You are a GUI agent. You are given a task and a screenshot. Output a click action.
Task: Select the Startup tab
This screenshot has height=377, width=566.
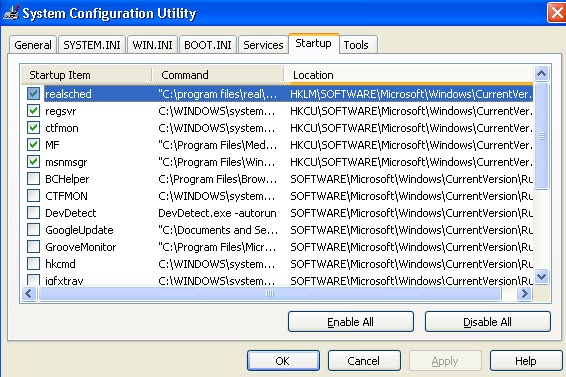tap(313, 43)
